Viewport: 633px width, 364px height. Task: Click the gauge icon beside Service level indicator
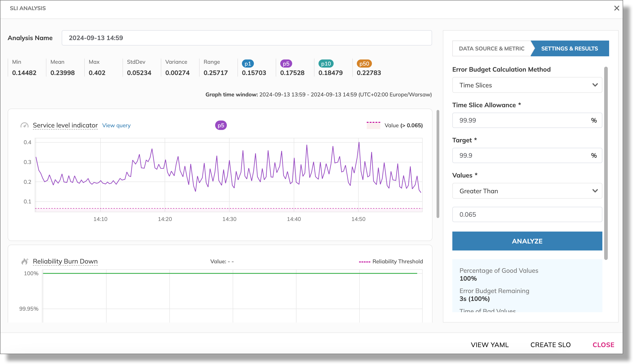coord(24,125)
